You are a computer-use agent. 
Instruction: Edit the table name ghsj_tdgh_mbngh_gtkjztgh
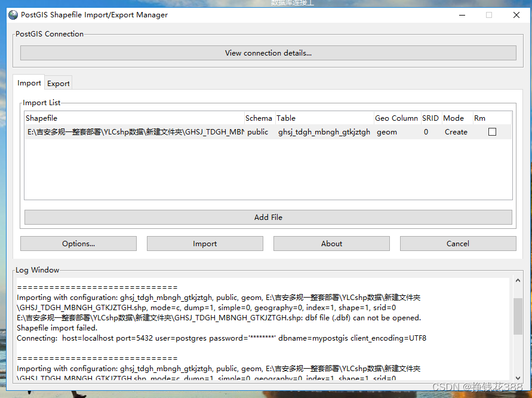pyautogui.click(x=324, y=131)
